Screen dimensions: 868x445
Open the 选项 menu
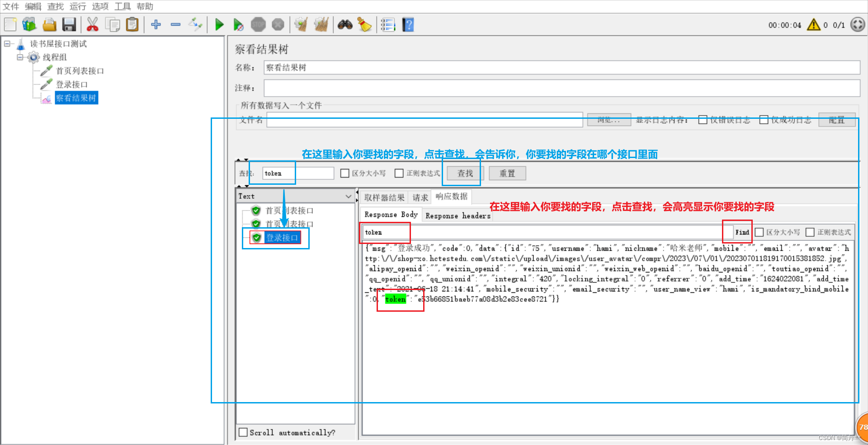100,6
